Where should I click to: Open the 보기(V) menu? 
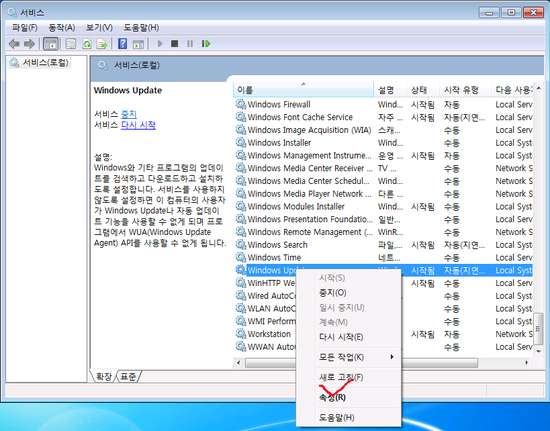click(x=99, y=27)
